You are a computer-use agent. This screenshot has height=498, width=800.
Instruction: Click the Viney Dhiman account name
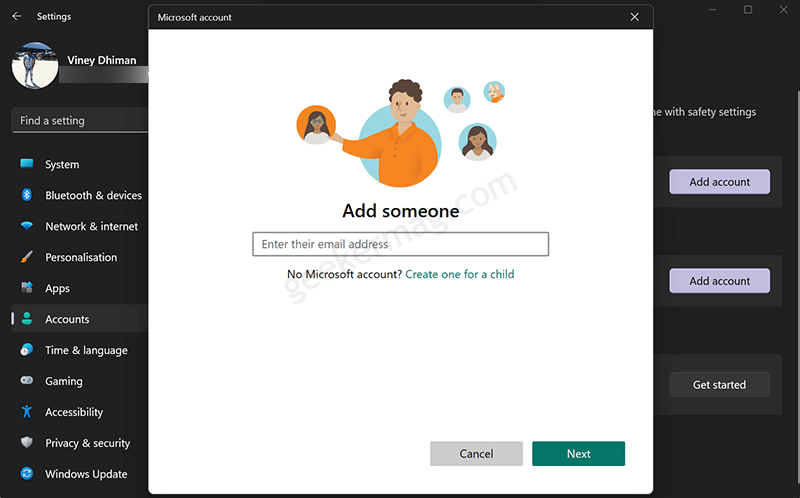click(x=102, y=60)
